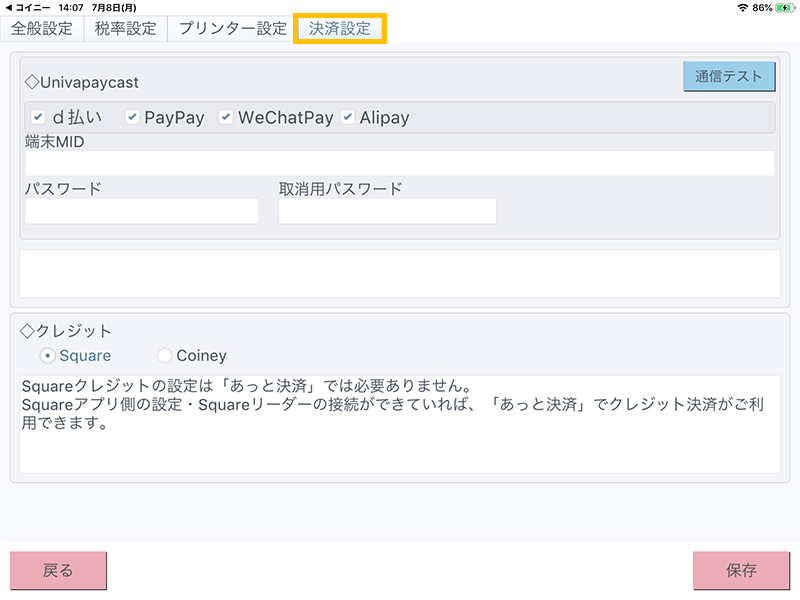The width and height of the screenshot is (800, 600).
Task: Disable the Alipay checkbox
Action: [x=348, y=117]
